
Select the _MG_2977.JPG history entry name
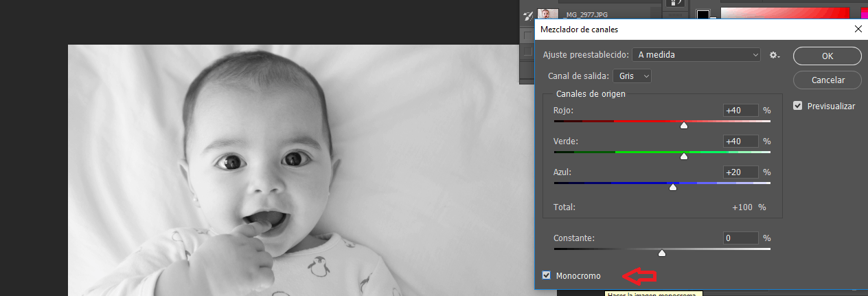pos(584,14)
